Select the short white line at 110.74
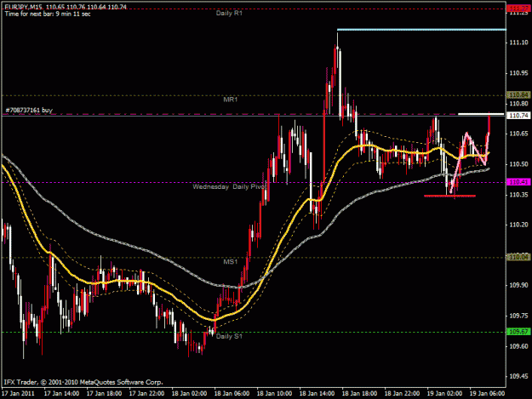The height and width of the screenshot is (399, 532). (x=481, y=114)
